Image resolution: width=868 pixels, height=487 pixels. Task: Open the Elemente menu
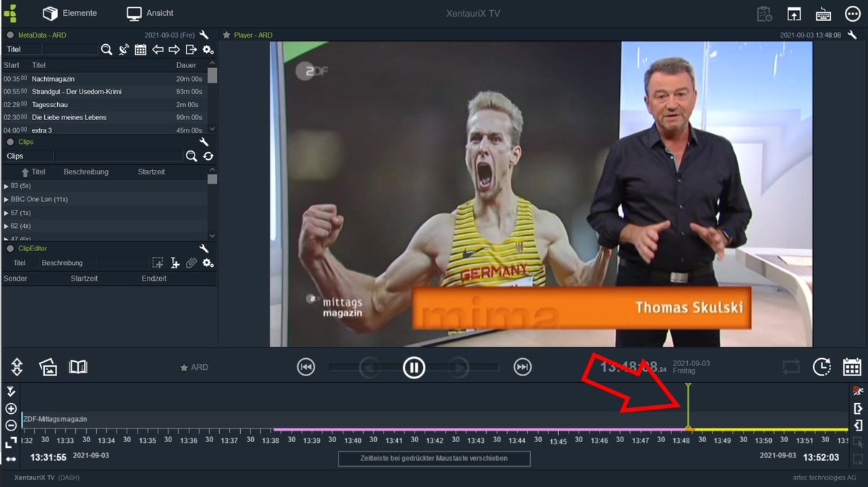tap(69, 13)
